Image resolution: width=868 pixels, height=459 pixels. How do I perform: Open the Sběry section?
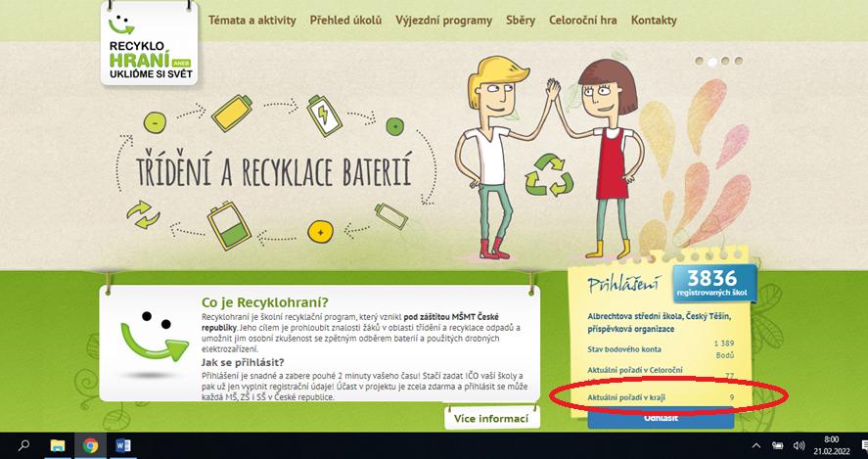click(x=521, y=21)
